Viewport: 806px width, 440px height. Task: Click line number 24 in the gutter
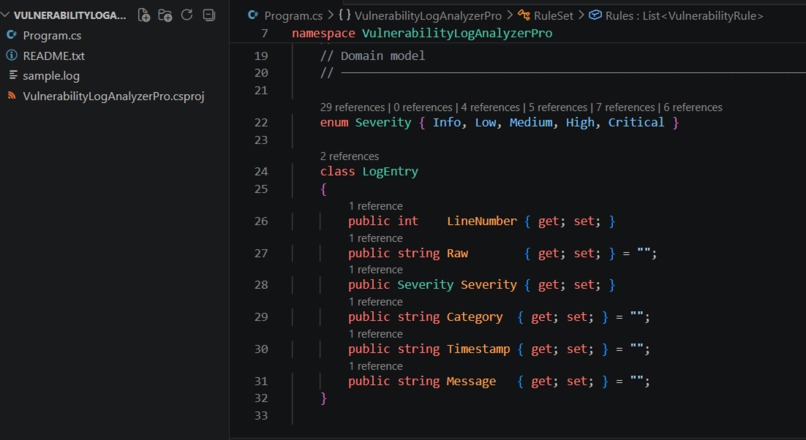click(261, 172)
